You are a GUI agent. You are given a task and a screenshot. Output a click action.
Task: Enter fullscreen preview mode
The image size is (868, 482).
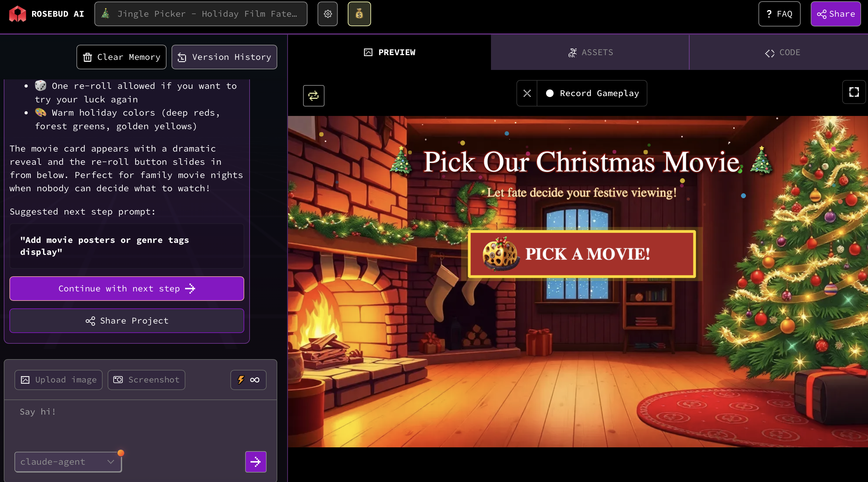tap(854, 92)
